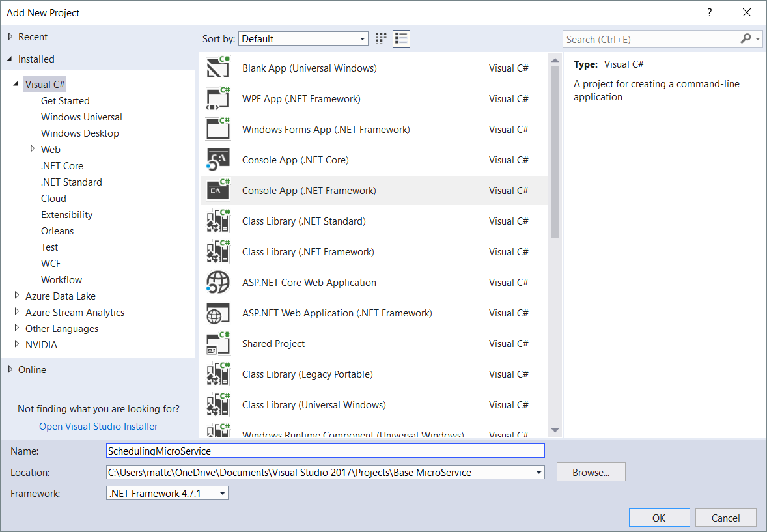Click the template list scrollbar thumb
The image size is (767, 532).
pos(555,152)
